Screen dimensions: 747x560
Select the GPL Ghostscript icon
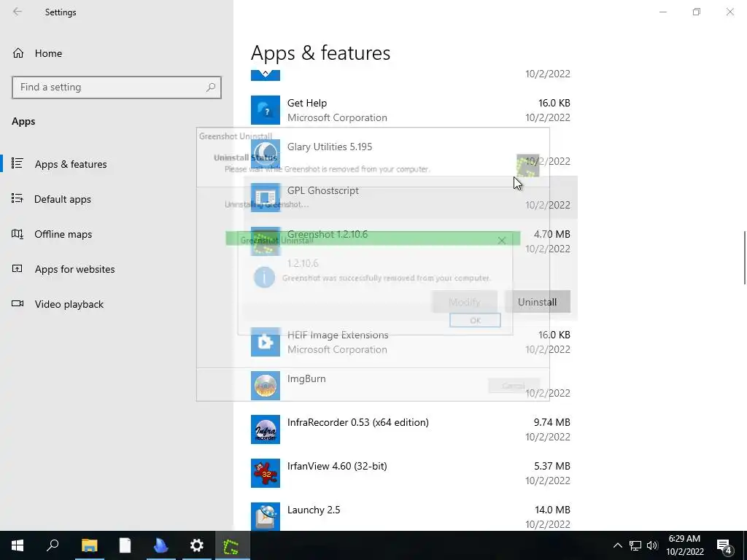[x=266, y=198]
